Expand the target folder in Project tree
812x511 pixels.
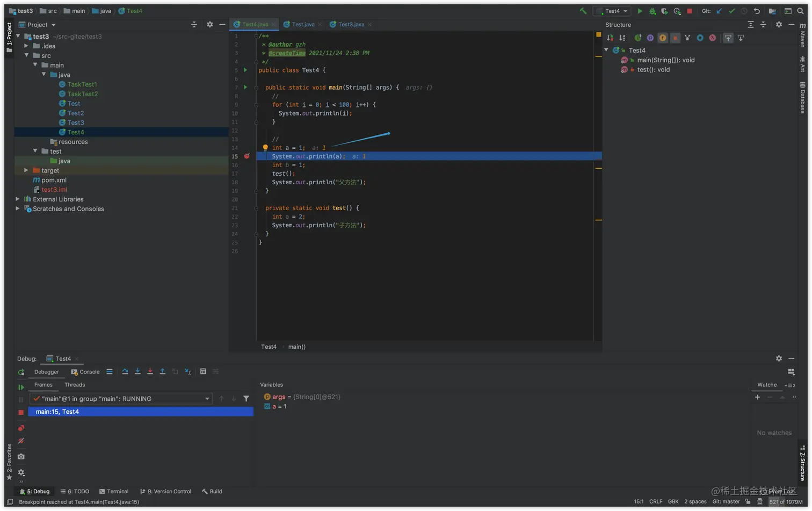[x=26, y=170]
